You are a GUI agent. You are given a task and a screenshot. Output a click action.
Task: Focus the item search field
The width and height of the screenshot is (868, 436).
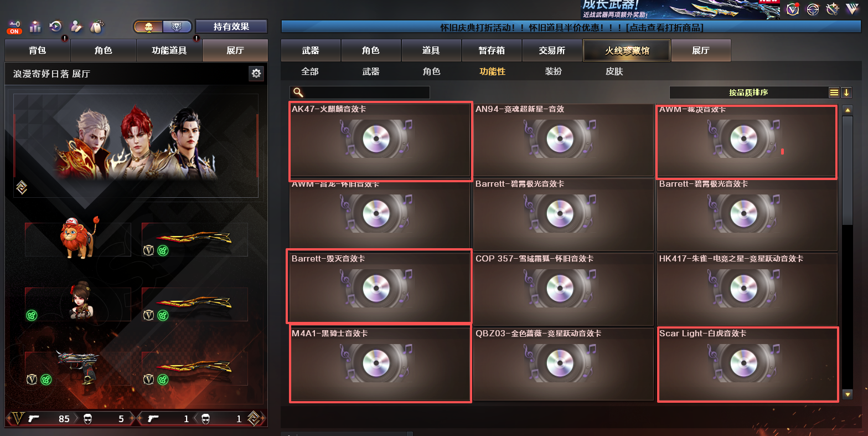[x=360, y=93]
